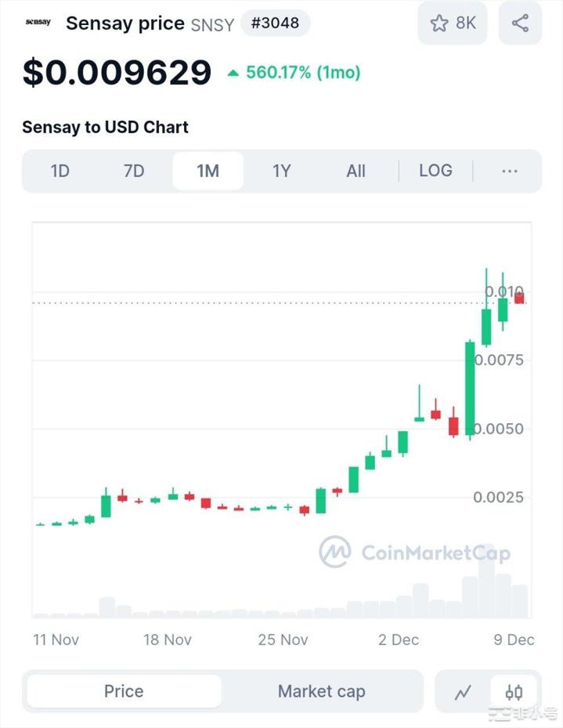Click the Sensay logo icon
This screenshot has height=728, width=563.
(x=38, y=22)
